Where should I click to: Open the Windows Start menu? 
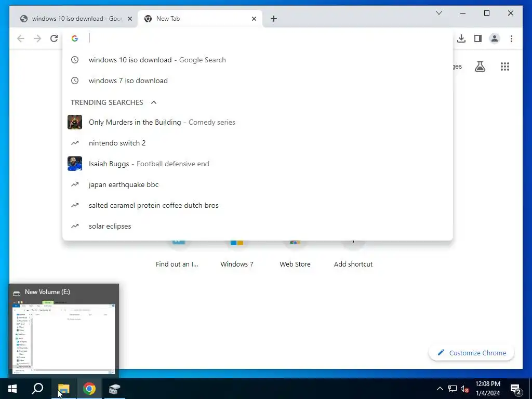click(12, 389)
